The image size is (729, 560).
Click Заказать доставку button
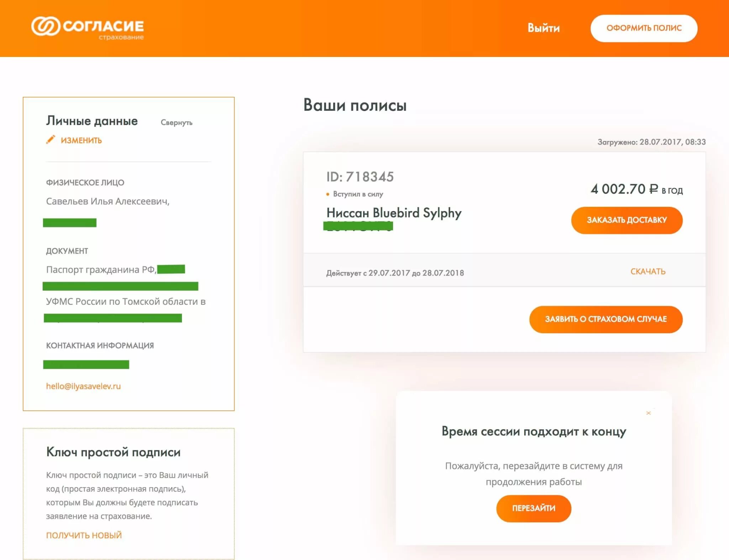coord(627,220)
